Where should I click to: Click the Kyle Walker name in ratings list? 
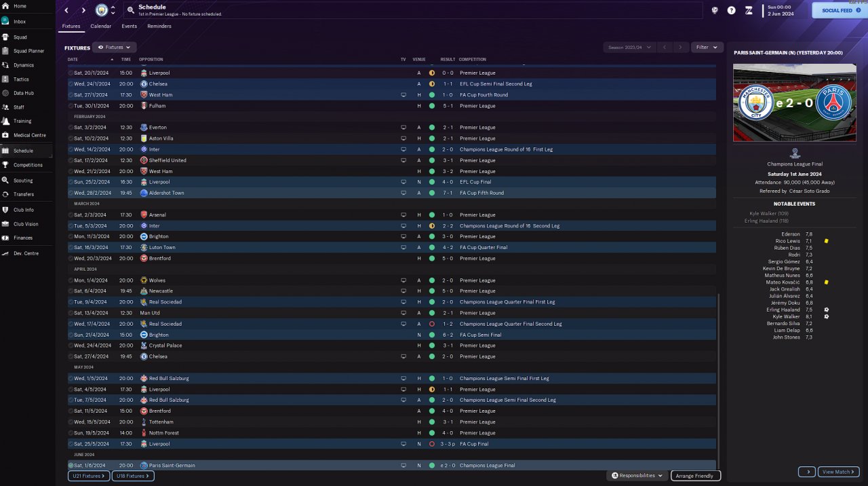pyautogui.click(x=786, y=316)
